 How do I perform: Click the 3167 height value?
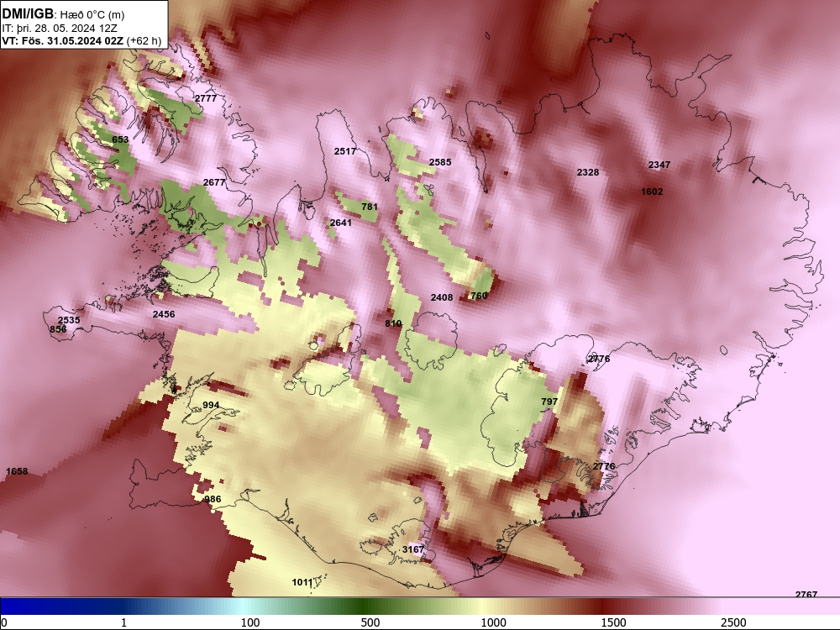413,549
